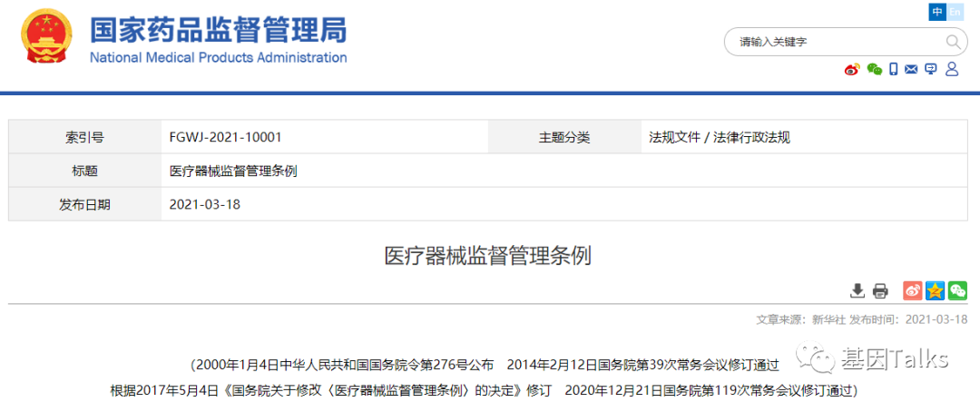Switch language to 中 Chinese
This screenshot has width=980, height=402.
[x=937, y=12]
